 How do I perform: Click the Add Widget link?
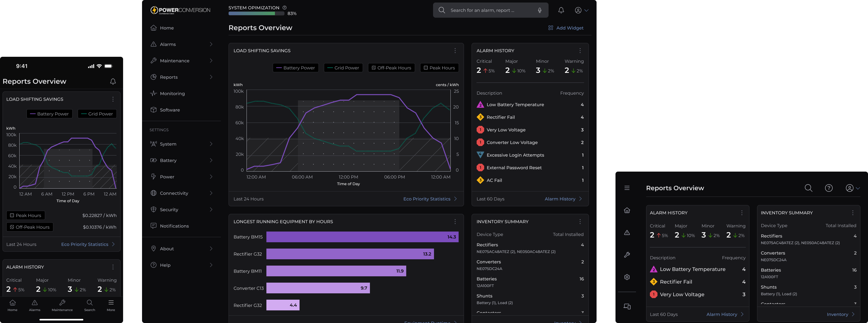pos(566,28)
